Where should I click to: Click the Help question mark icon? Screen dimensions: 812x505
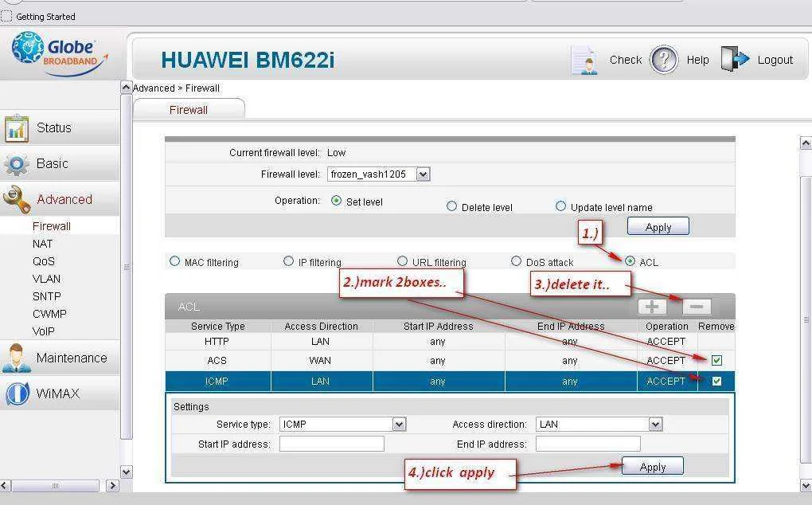point(664,60)
